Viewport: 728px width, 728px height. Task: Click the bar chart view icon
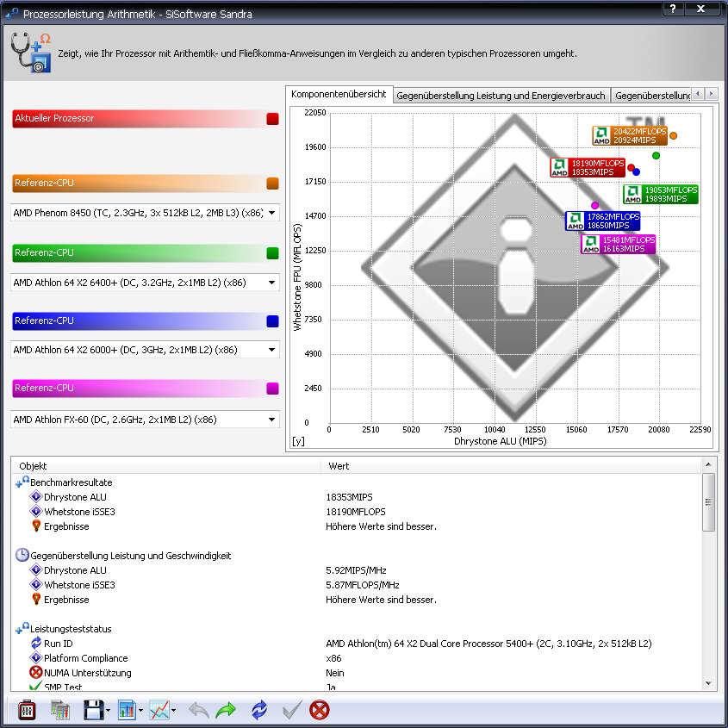[127, 710]
